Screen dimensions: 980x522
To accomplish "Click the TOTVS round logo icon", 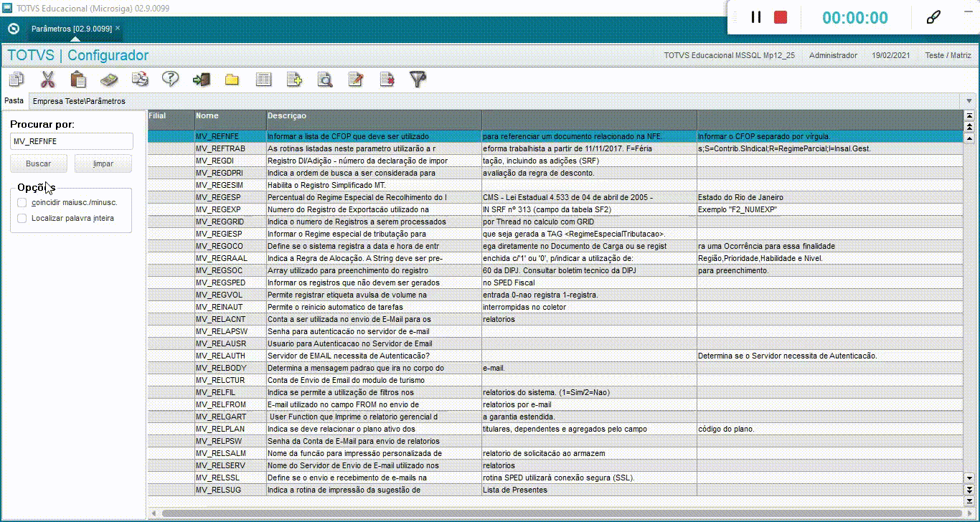I will (x=13, y=29).
